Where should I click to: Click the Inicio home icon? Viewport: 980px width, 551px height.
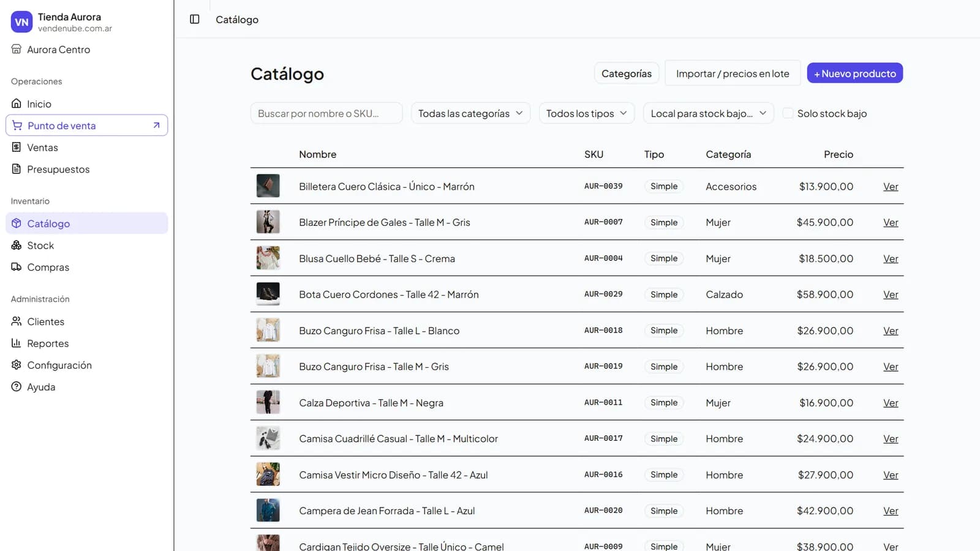[x=17, y=103]
